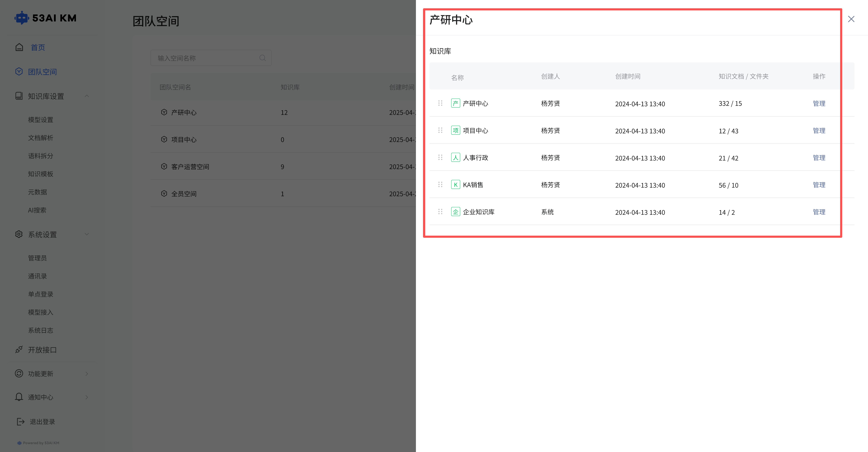Collapse the 知识库设置 section
868x452 pixels.
click(x=87, y=96)
